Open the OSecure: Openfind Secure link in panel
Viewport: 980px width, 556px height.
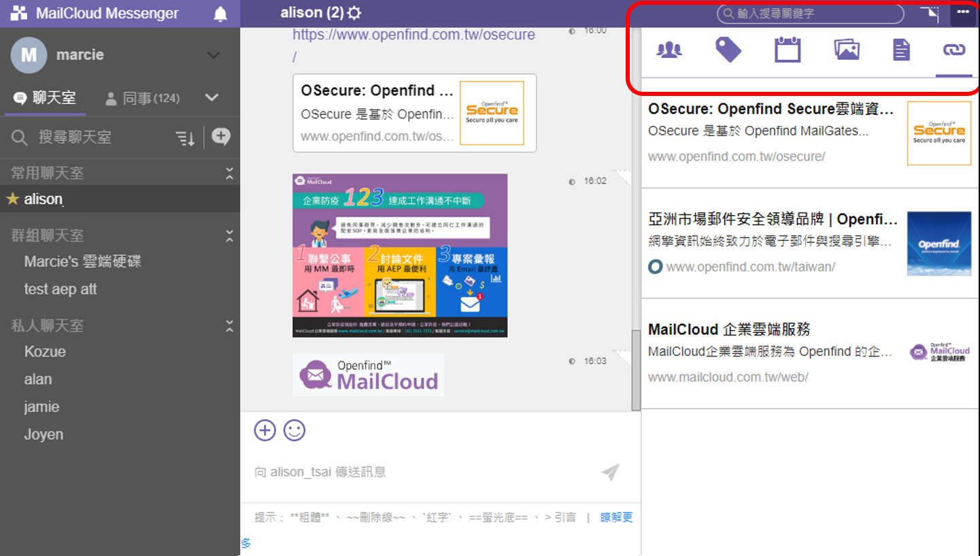click(810, 133)
